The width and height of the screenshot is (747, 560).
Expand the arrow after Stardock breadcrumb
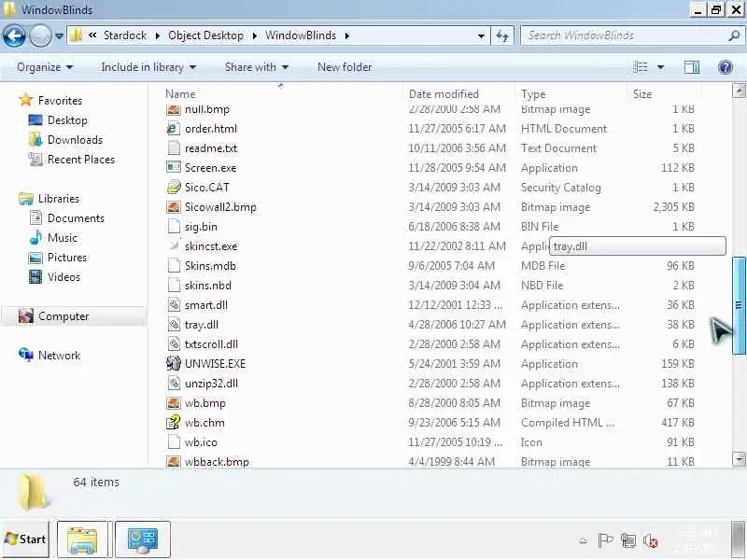[157, 35]
